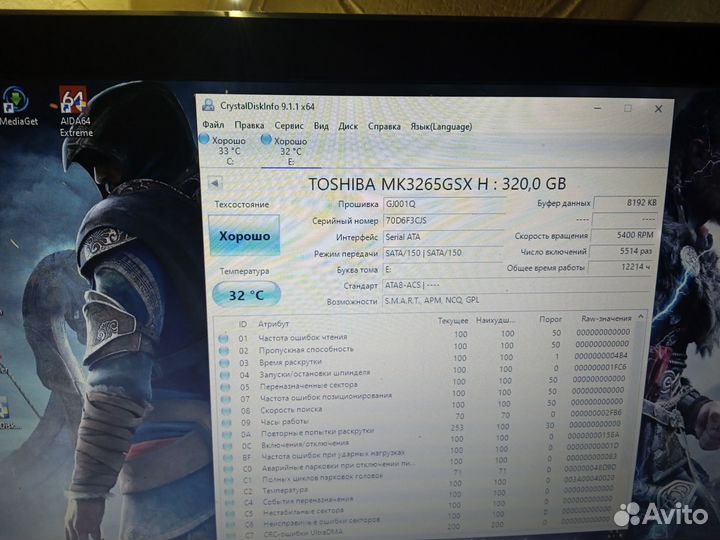Click the Скорость вращения value 5400 RPM

(x=624, y=235)
